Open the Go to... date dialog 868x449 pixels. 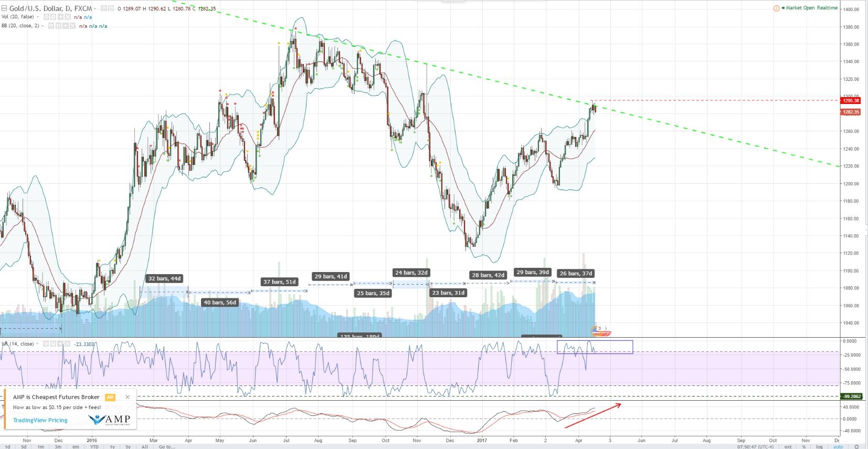(x=166, y=446)
